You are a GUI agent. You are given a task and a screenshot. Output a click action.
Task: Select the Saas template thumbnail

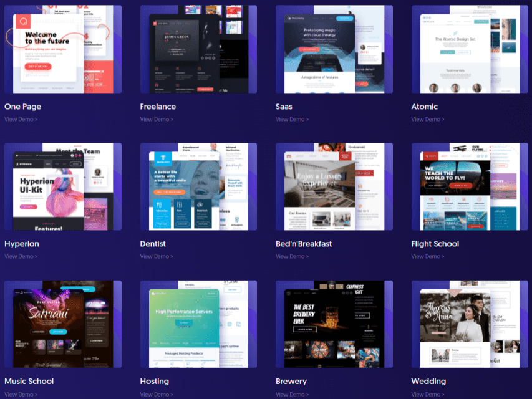tap(334, 49)
